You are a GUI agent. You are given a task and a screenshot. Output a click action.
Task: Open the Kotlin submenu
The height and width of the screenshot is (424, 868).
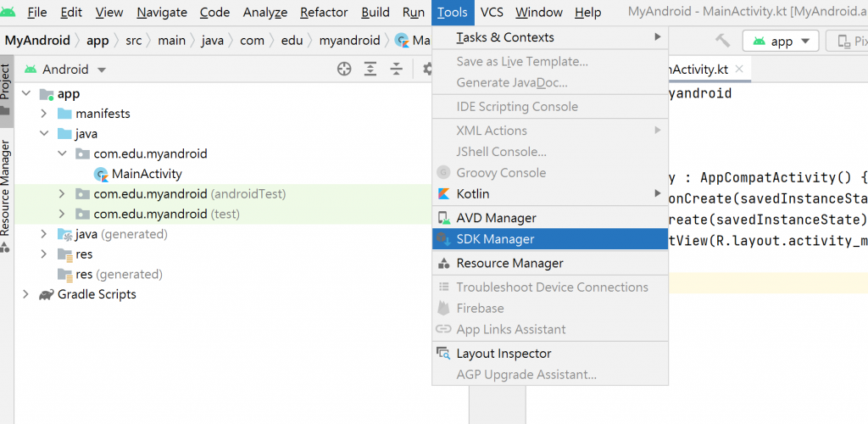pyautogui.click(x=473, y=193)
